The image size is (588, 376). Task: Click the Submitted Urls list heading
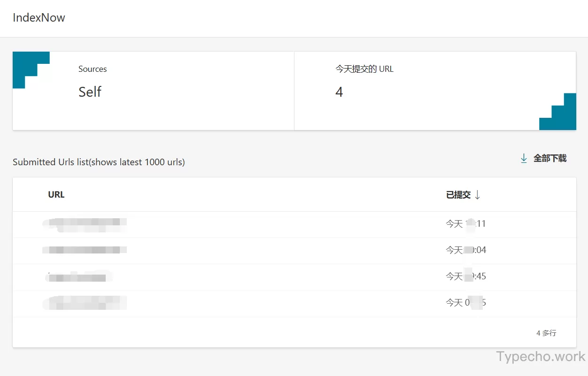click(99, 162)
